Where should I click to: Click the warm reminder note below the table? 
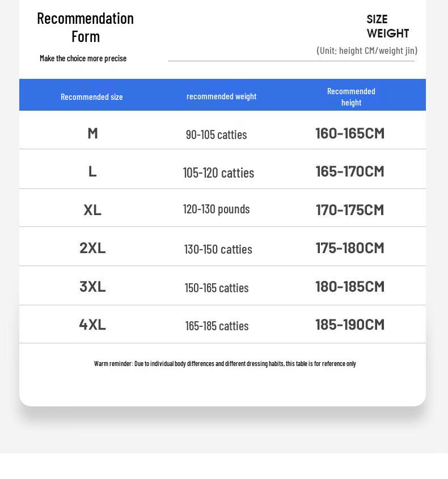pyautogui.click(x=225, y=364)
